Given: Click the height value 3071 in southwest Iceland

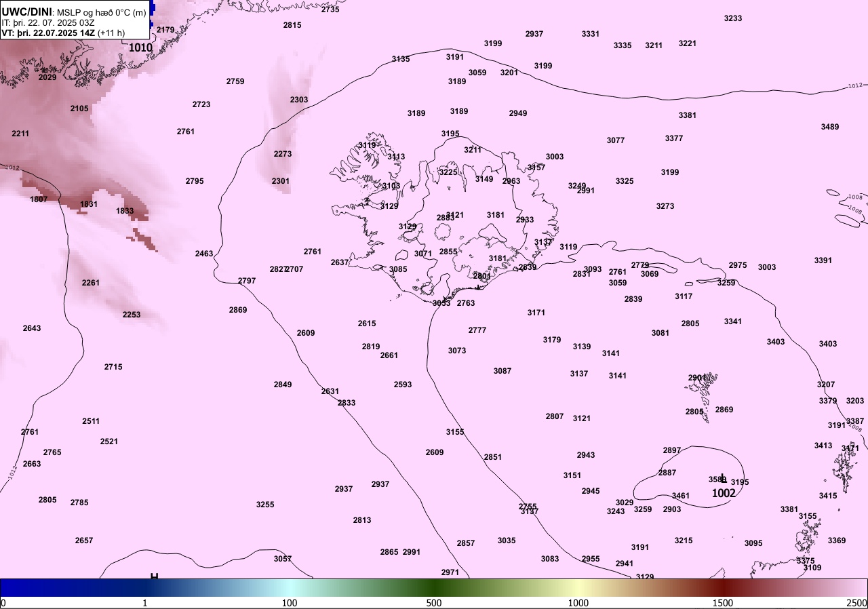Looking at the screenshot, I should 423,254.
